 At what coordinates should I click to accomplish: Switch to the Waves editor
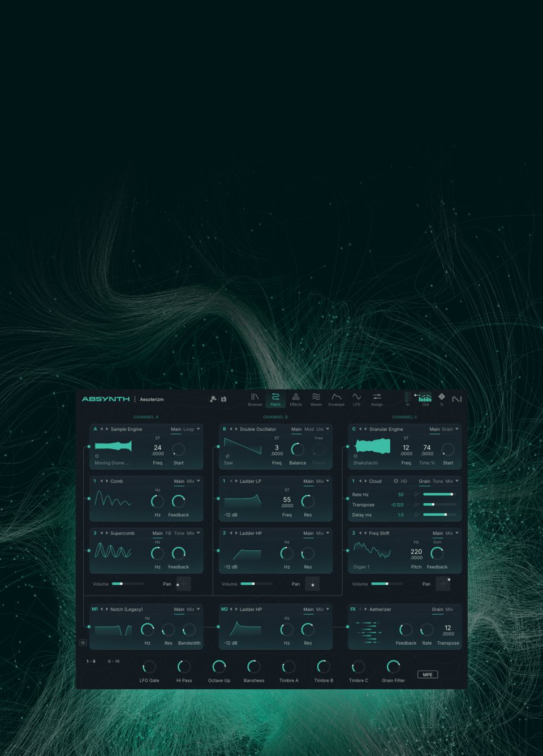pyautogui.click(x=316, y=399)
